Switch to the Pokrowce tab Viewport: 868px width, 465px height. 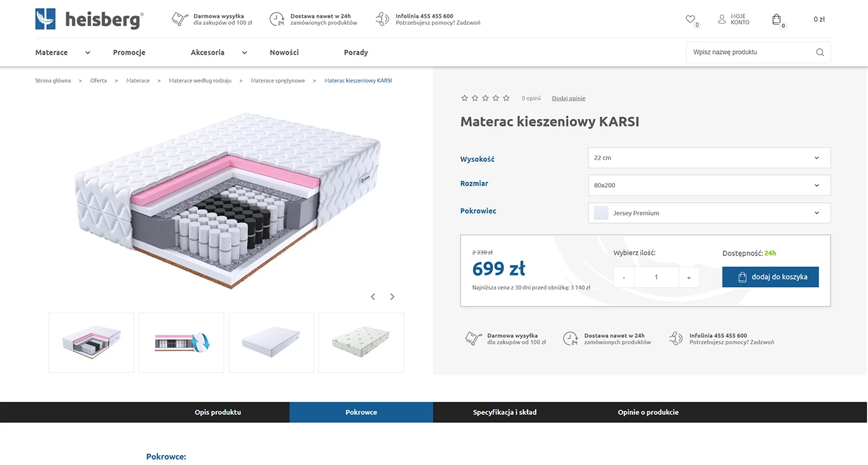click(x=361, y=412)
